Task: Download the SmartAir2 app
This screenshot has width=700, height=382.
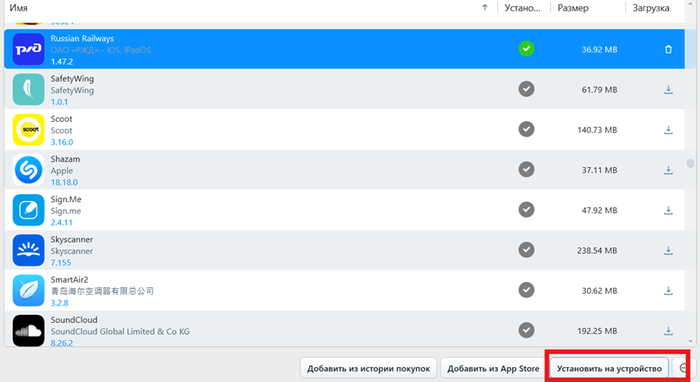Action: pos(668,291)
